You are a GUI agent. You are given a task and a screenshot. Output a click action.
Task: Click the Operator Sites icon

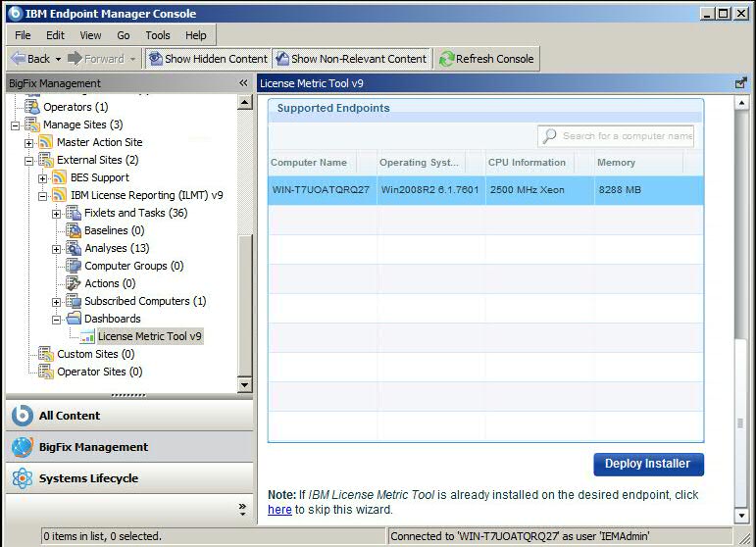pos(46,372)
